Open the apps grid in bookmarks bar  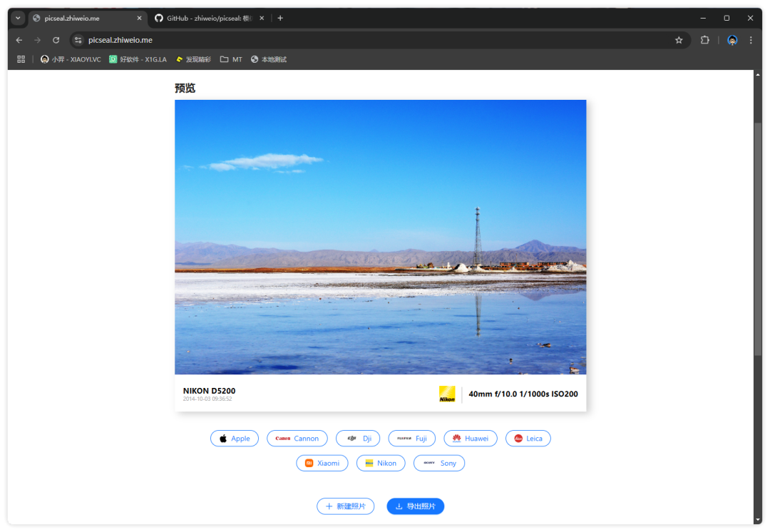21,59
